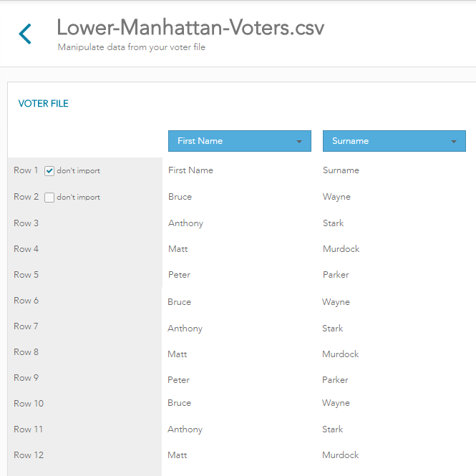Select Bruce in Row 10
Viewport: 476px width, 476px height.
179,403
